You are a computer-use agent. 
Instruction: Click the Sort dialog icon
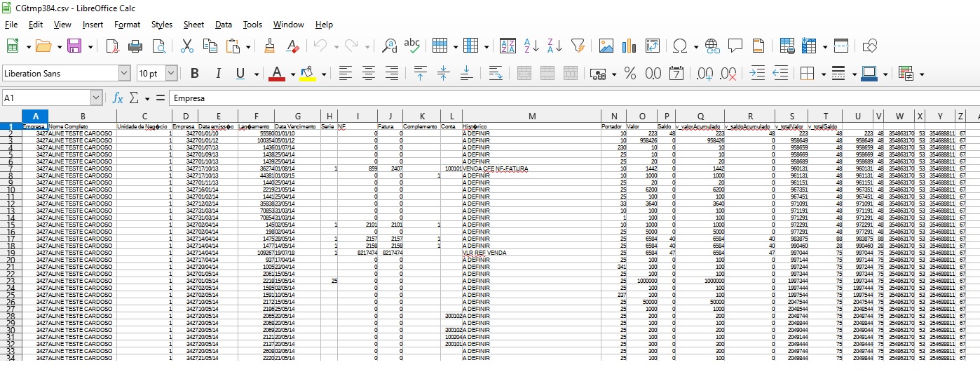click(508, 46)
